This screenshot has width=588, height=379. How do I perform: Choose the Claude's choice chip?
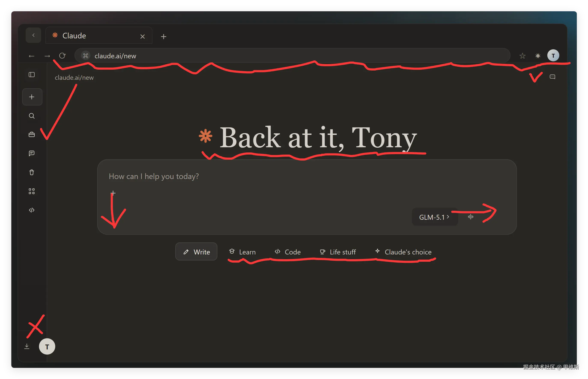click(x=403, y=252)
